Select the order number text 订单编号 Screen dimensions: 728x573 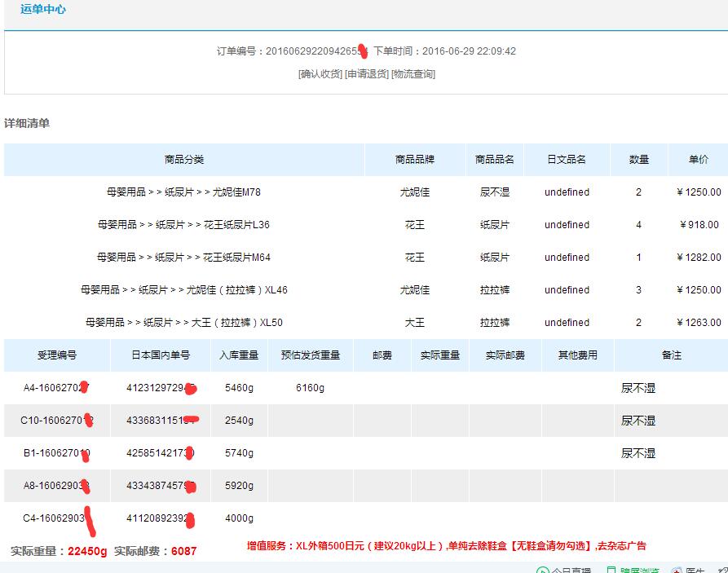click(x=293, y=51)
